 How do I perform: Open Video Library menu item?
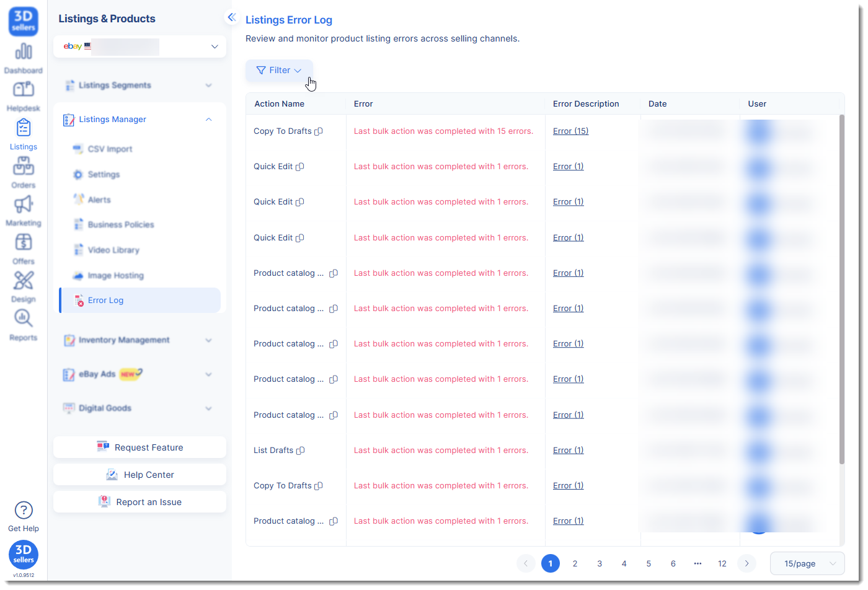140,250
